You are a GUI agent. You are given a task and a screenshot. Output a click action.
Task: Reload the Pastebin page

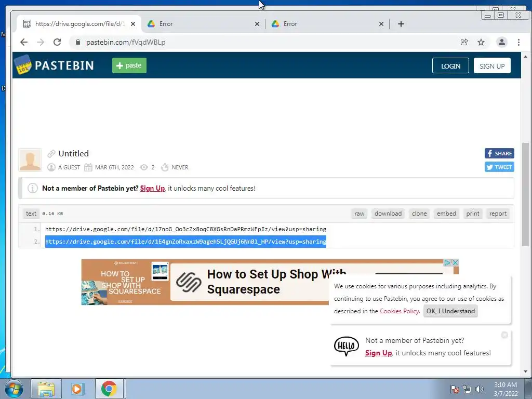click(x=57, y=42)
